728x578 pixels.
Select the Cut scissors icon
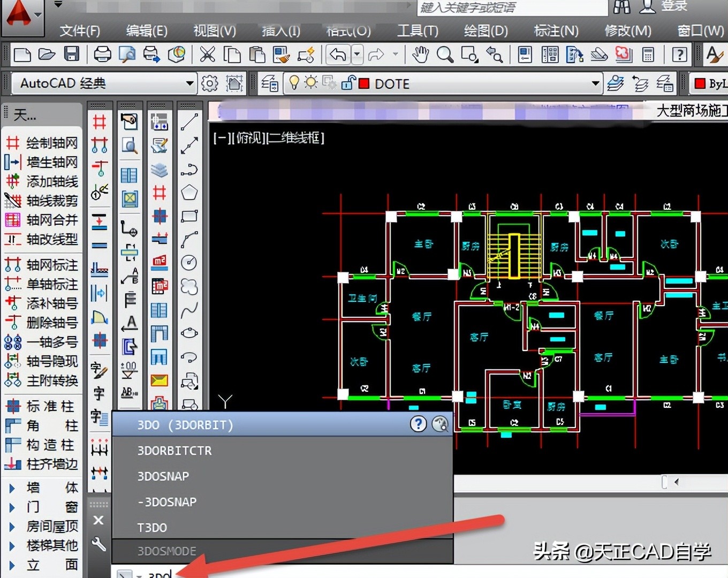click(207, 54)
